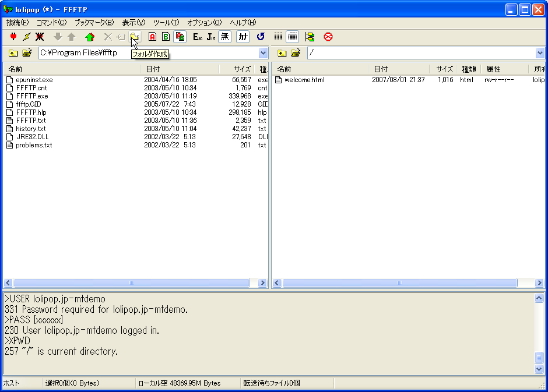Expand the remote path dropdown

(x=540, y=53)
